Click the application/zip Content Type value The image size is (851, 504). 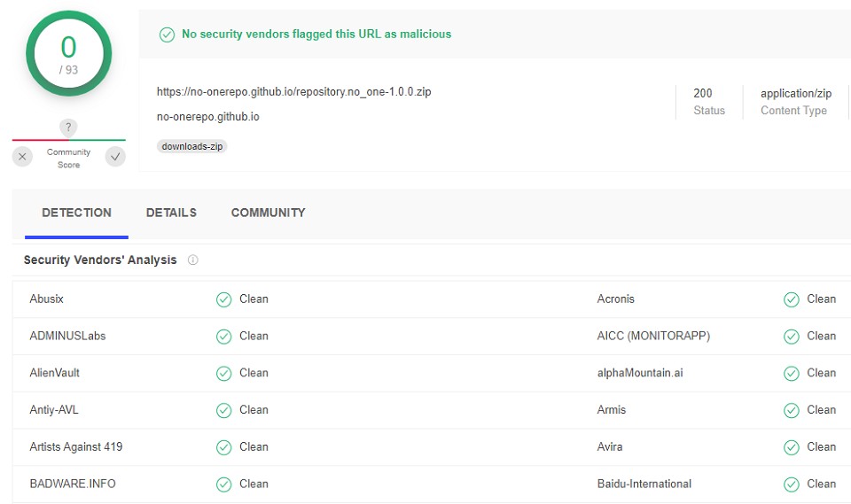coord(796,93)
